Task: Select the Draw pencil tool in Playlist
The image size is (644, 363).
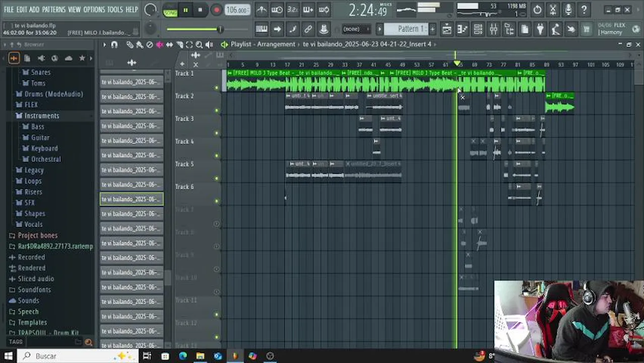Action: [x=130, y=44]
